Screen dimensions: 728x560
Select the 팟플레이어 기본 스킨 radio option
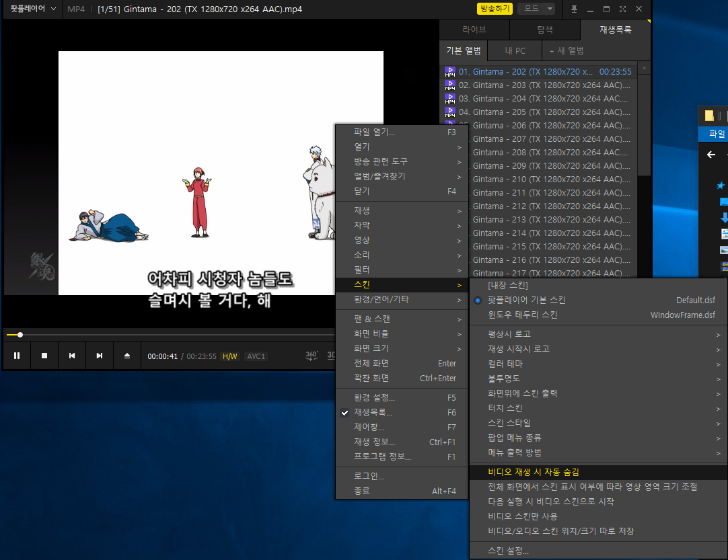(598, 301)
